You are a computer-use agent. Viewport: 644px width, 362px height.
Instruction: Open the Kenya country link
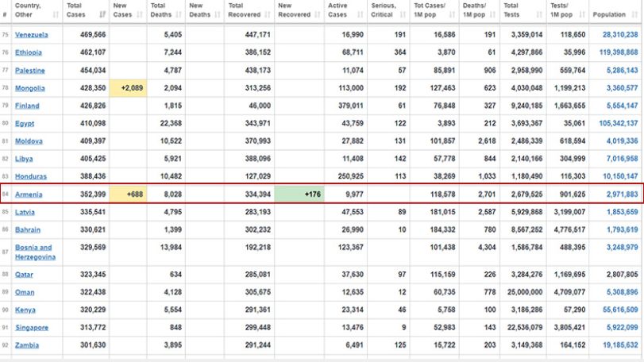25,310
